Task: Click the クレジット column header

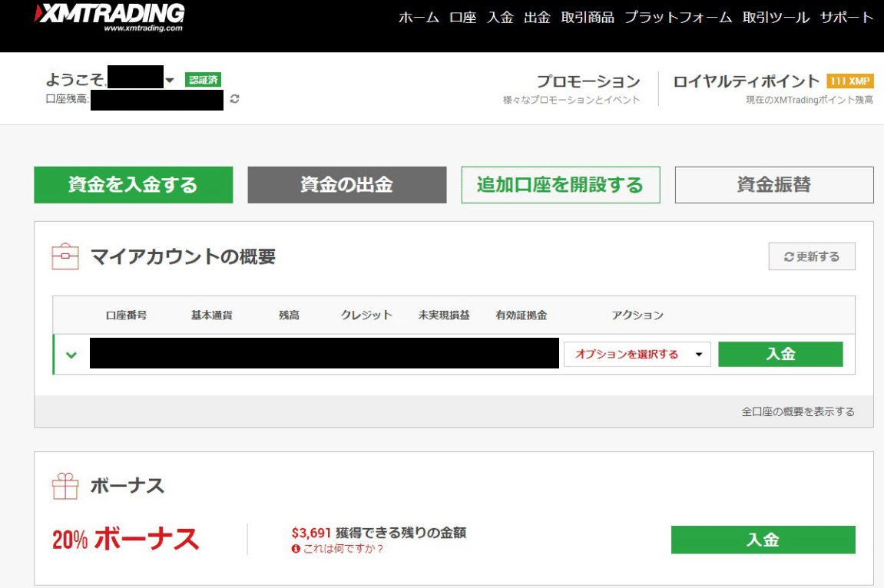Action: point(366,315)
